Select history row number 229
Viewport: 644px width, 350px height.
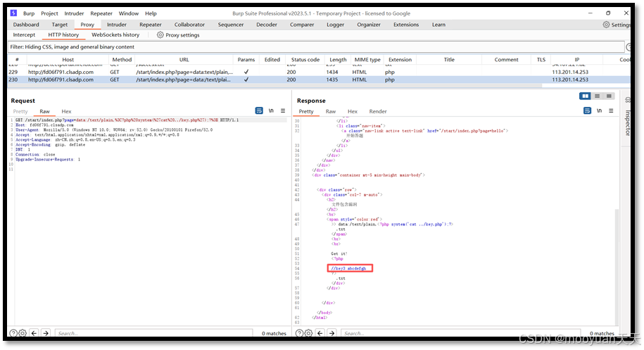(x=319, y=72)
